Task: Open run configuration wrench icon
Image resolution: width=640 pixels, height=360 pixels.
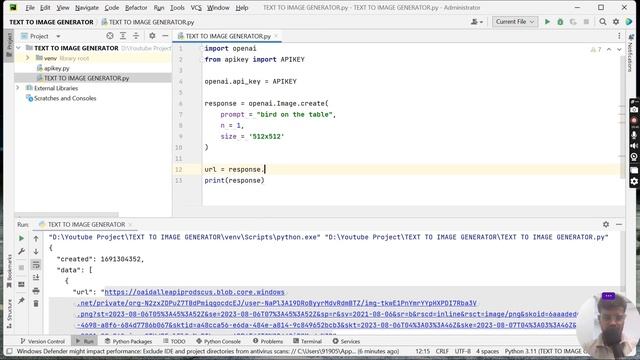Action: pyautogui.click(x=21, y=251)
